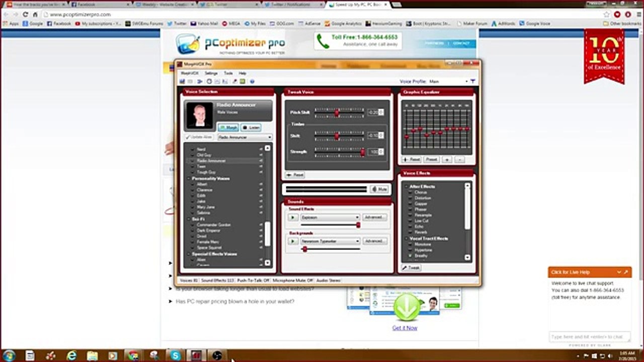Open the Radio Announcer voice alias dropdown

tap(245, 137)
